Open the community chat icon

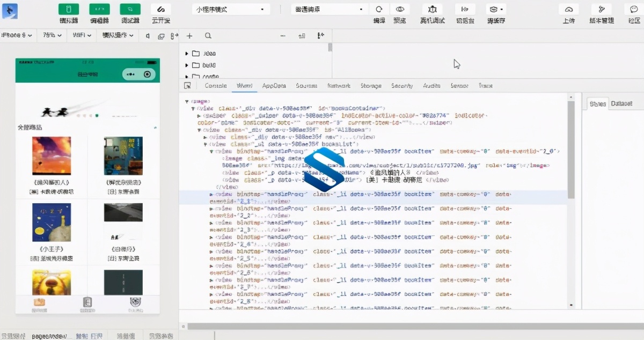point(634,9)
